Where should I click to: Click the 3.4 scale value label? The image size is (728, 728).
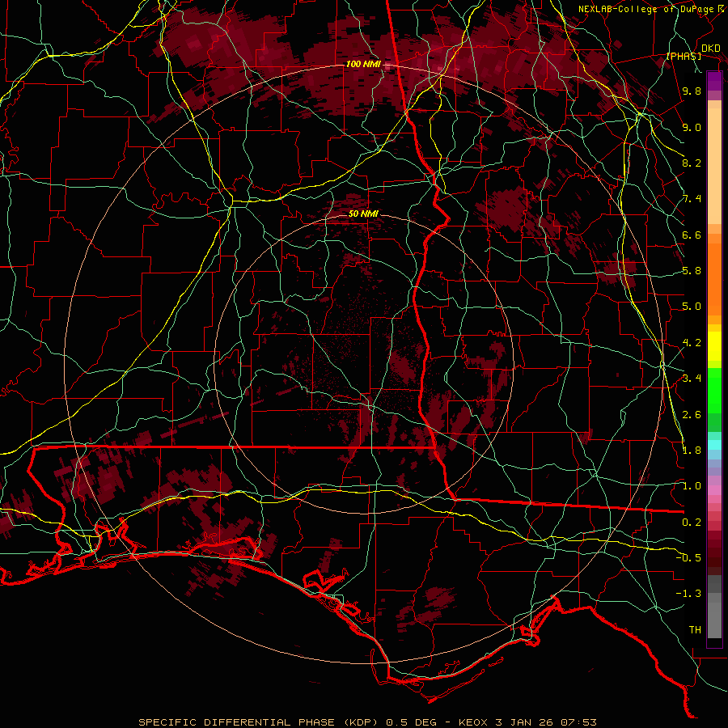click(x=692, y=379)
